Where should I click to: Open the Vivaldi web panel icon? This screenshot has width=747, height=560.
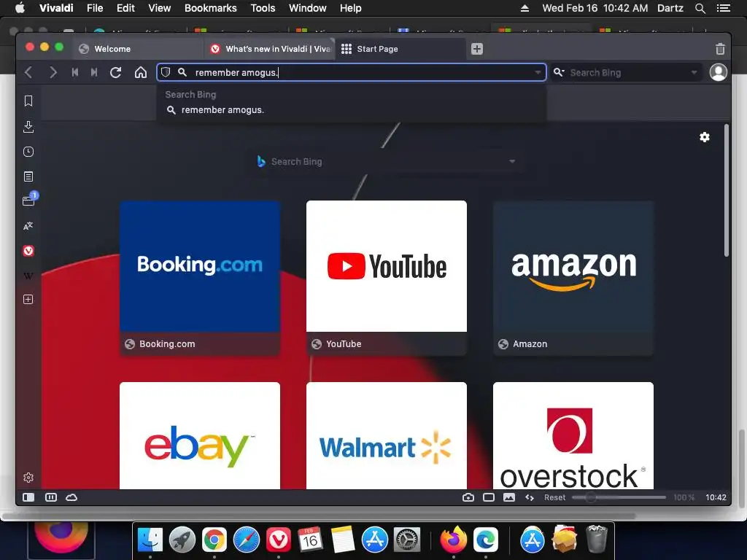coord(28,251)
